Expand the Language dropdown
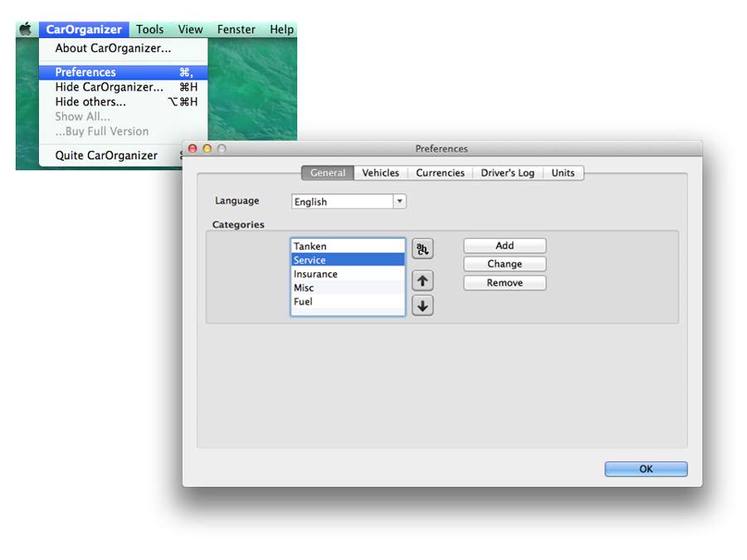747x560 pixels. tap(399, 202)
